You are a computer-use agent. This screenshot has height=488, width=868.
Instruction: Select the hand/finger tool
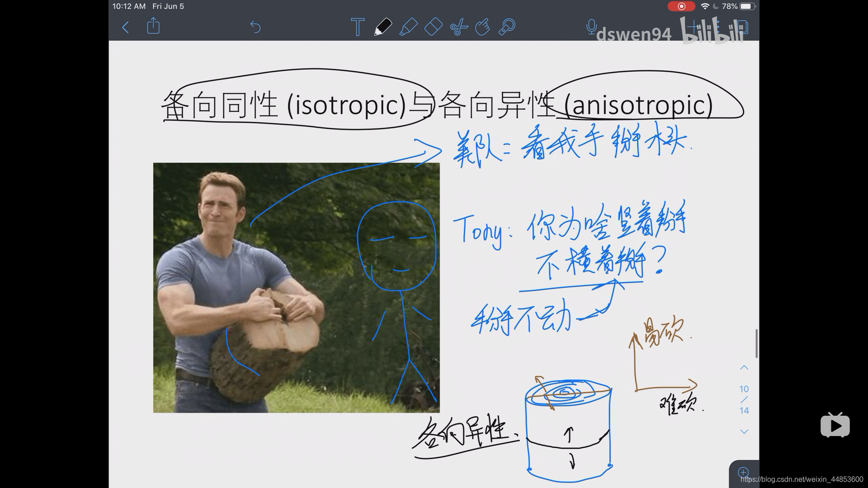tap(482, 27)
